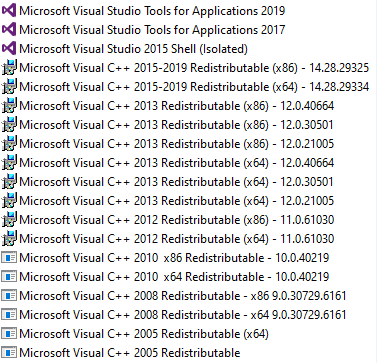Click the installer icon for 2015-2019 Redistributable (x86) 14.28.29325
Viewport: 379px width, 363px height.
pyautogui.click(x=9, y=68)
